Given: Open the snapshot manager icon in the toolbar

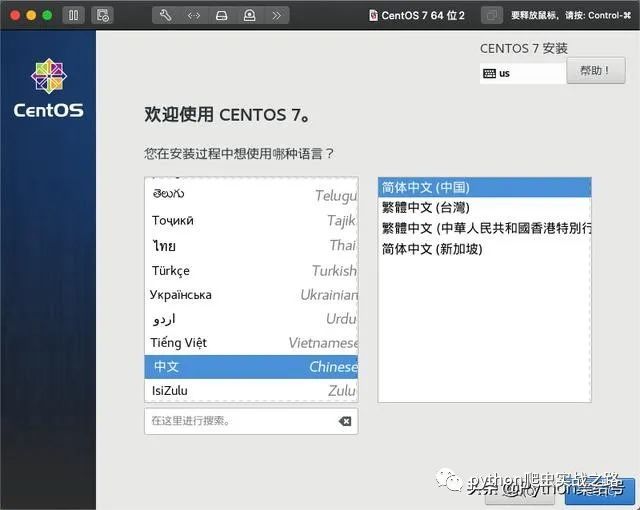Looking at the screenshot, I should [102, 16].
